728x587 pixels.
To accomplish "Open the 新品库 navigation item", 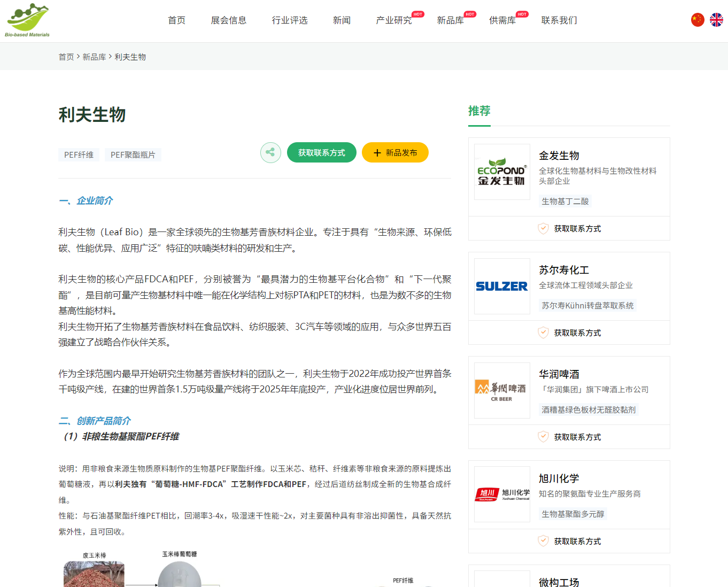I will click(451, 20).
